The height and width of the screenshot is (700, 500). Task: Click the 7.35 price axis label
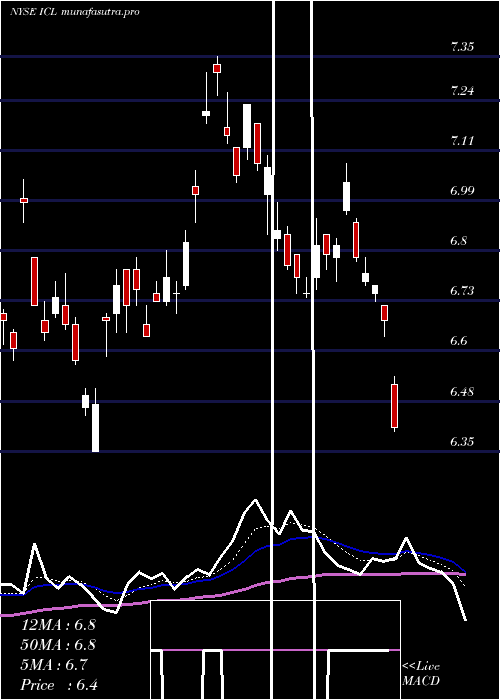coord(462,47)
